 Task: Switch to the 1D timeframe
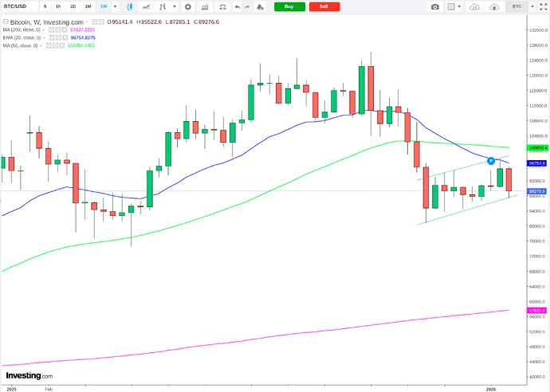tap(73, 6)
